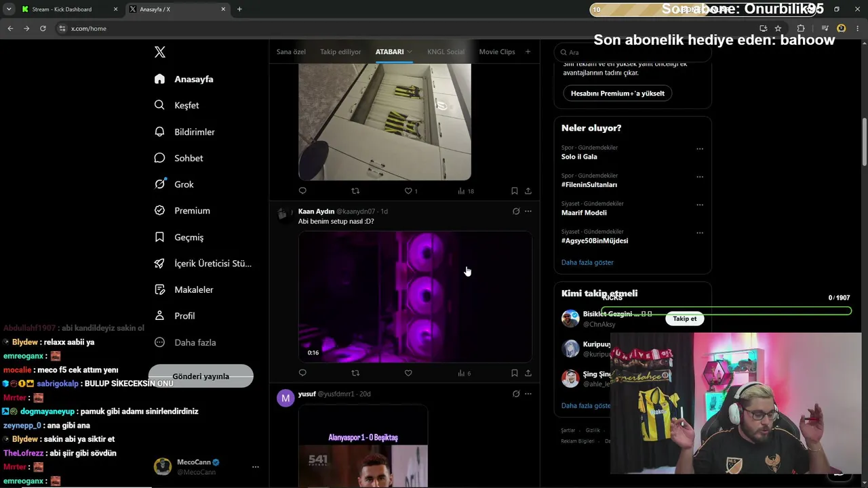Open more options for #FileninSultanları
Image resolution: width=868 pixels, height=488 pixels.
[x=700, y=177]
